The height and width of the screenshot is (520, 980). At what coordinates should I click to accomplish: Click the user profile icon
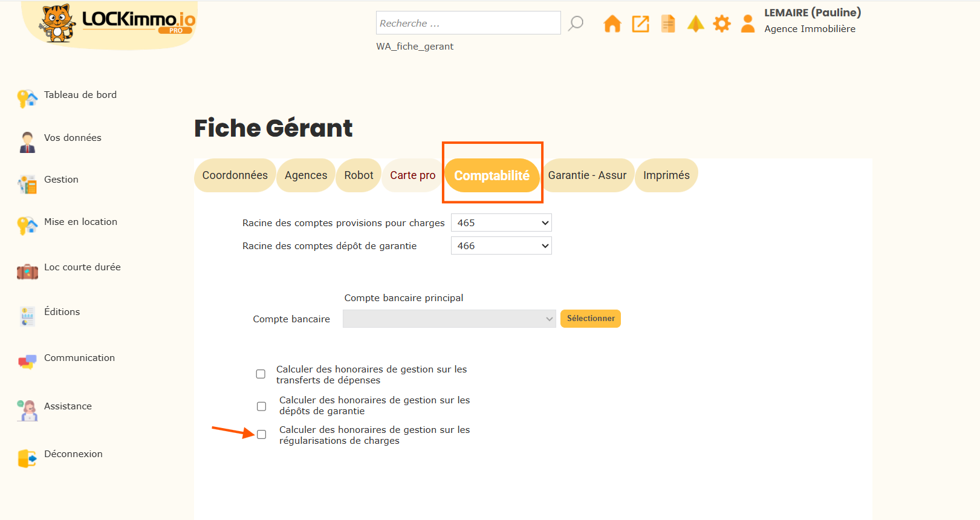pyautogui.click(x=748, y=24)
